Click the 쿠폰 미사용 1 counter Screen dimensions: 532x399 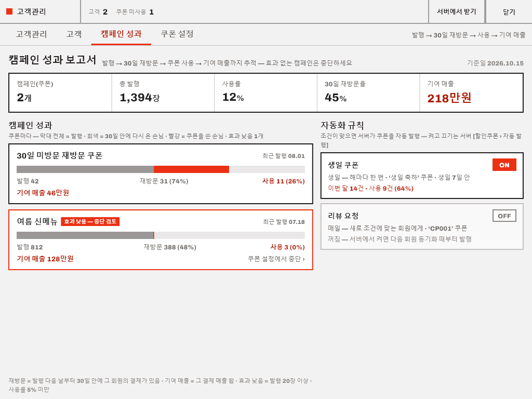tap(135, 12)
